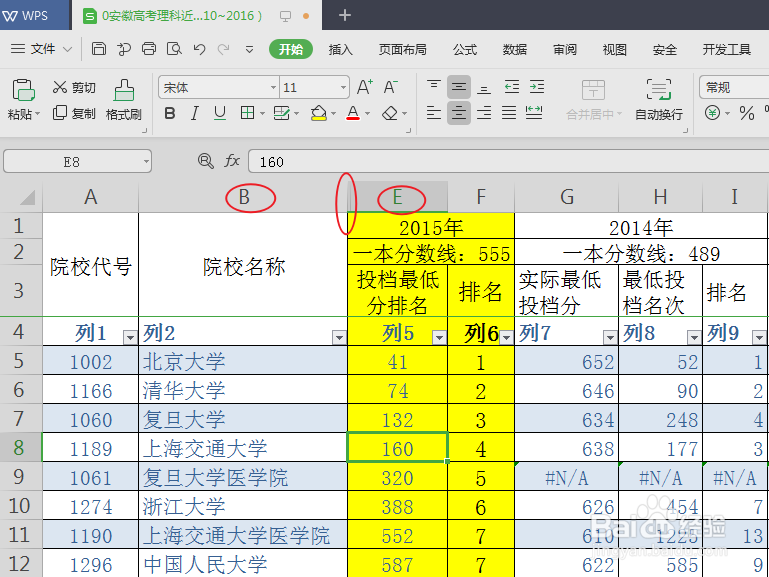Switch to 视图 ribbon tab
This screenshot has height=577, width=769.
[x=615, y=49]
